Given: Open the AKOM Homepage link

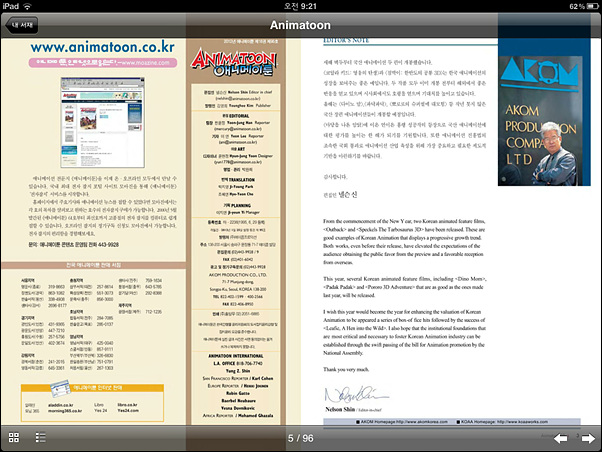Looking at the screenshot, I should click(x=402, y=422).
